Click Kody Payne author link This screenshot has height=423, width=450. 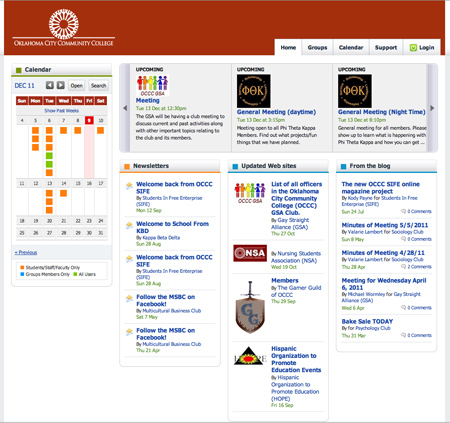point(360,198)
